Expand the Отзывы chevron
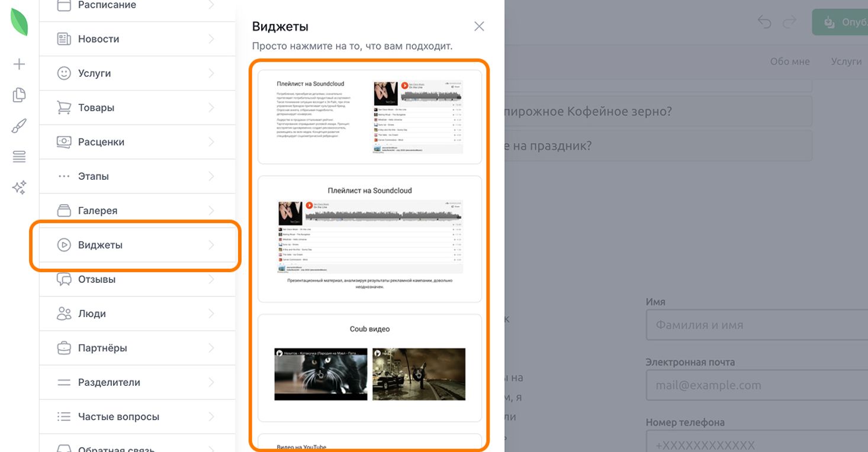The width and height of the screenshot is (868, 452). coord(211,279)
